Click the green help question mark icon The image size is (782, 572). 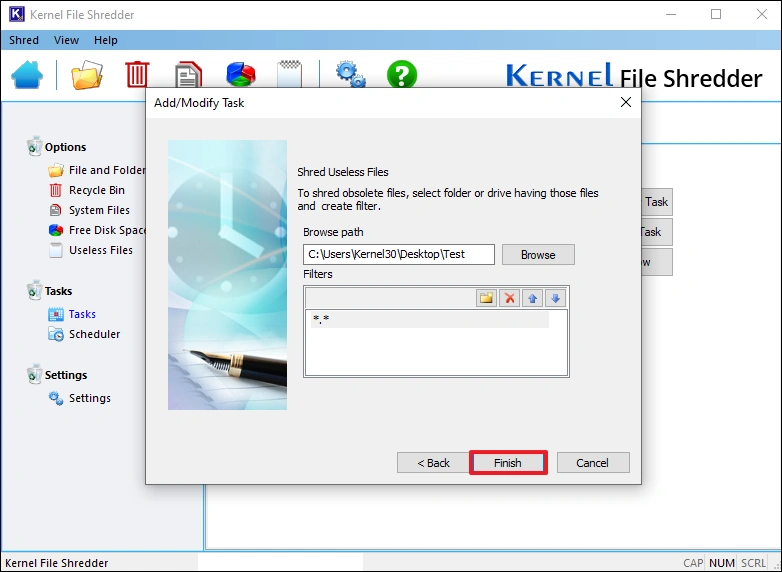pyautogui.click(x=401, y=75)
